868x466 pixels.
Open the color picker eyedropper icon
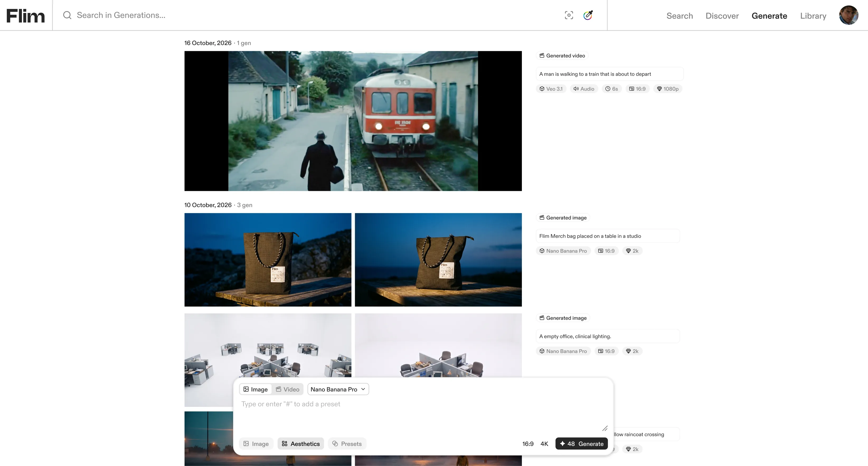pos(588,15)
